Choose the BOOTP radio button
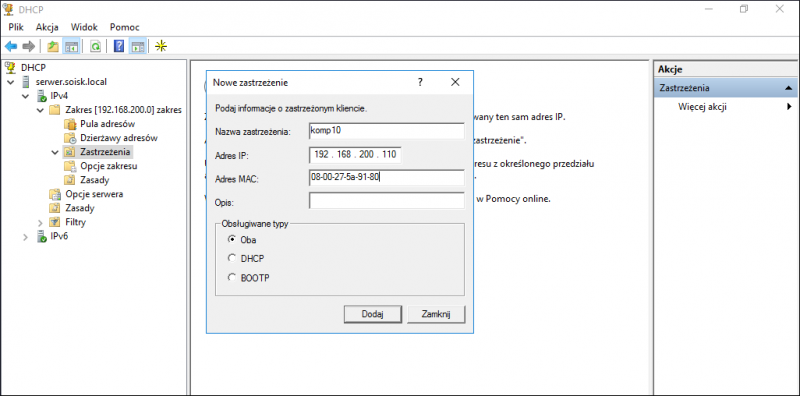The height and width of the screenshot is (396, 800). point(232,278)
